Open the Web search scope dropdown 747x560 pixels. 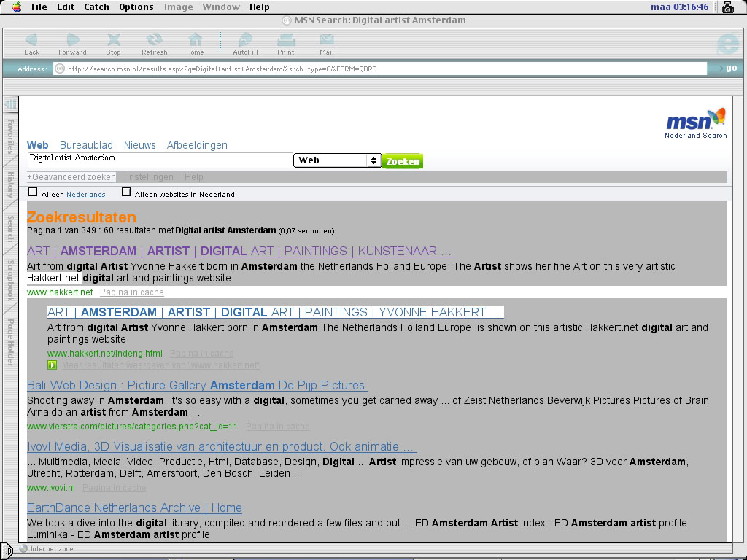pyautogui.click(x=337, y=160)
